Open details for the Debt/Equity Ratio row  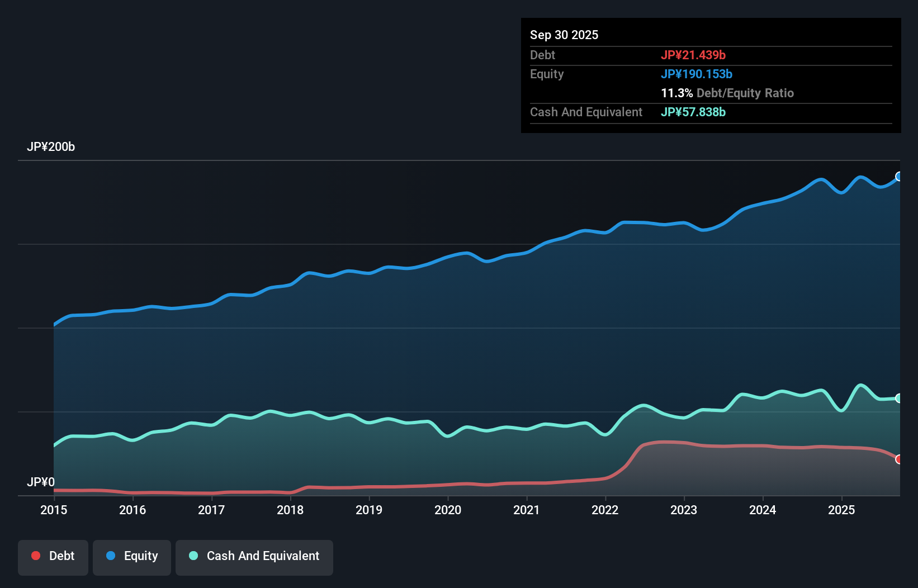[727, 93]
